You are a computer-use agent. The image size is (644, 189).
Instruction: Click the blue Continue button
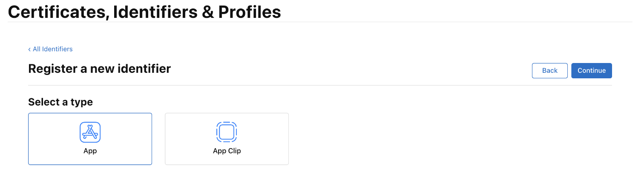[592, 71]
